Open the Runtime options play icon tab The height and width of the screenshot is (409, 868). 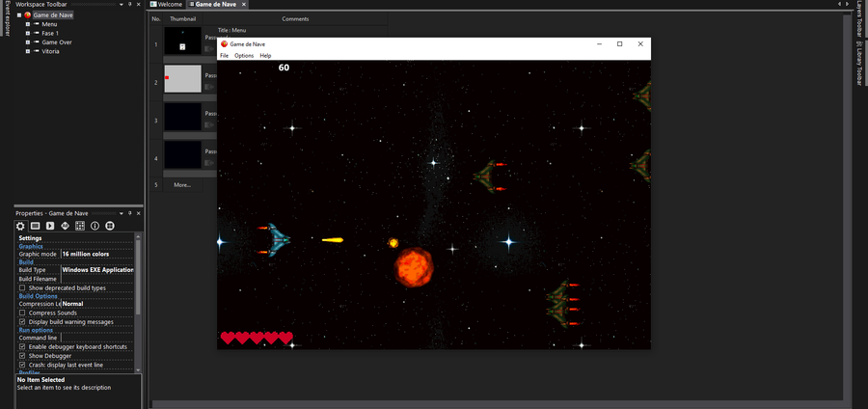click(50, 226)
